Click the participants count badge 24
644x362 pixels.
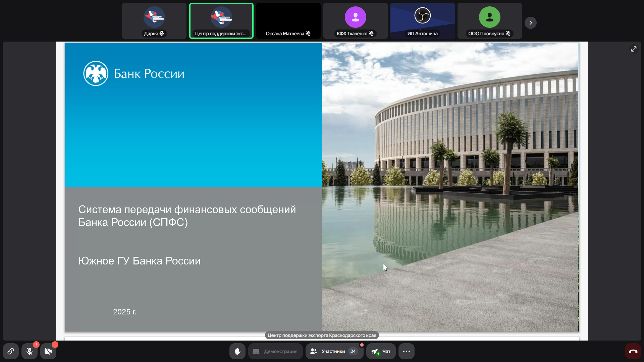point(353,351)
